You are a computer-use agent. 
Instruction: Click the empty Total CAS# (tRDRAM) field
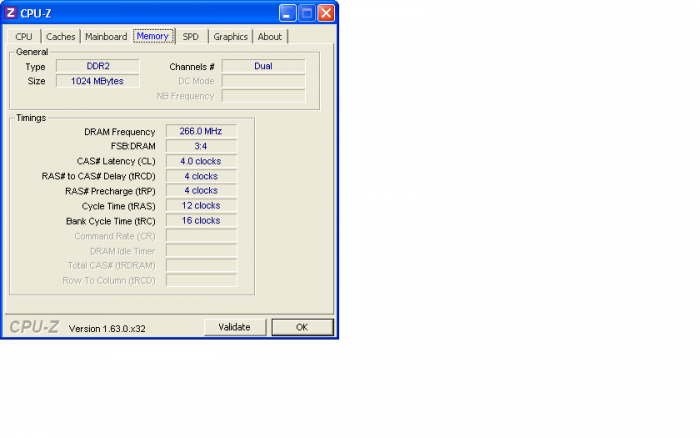201,265
